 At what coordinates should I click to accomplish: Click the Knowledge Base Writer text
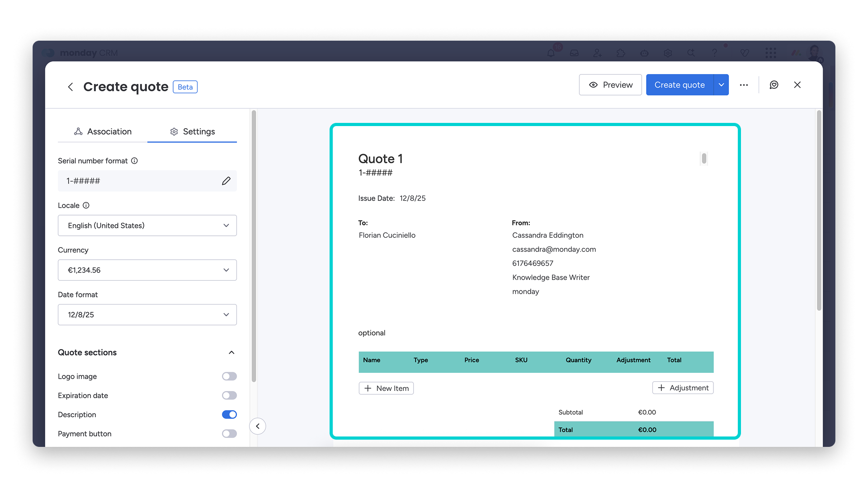551,277
